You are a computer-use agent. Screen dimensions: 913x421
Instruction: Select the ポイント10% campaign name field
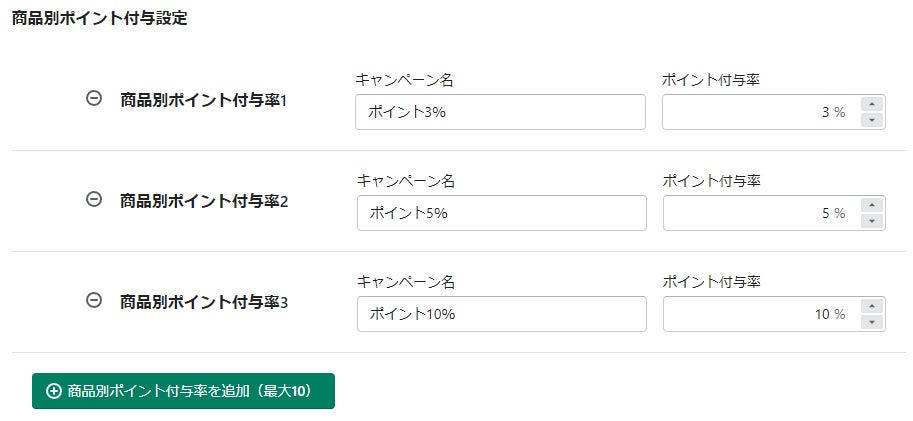500,314
